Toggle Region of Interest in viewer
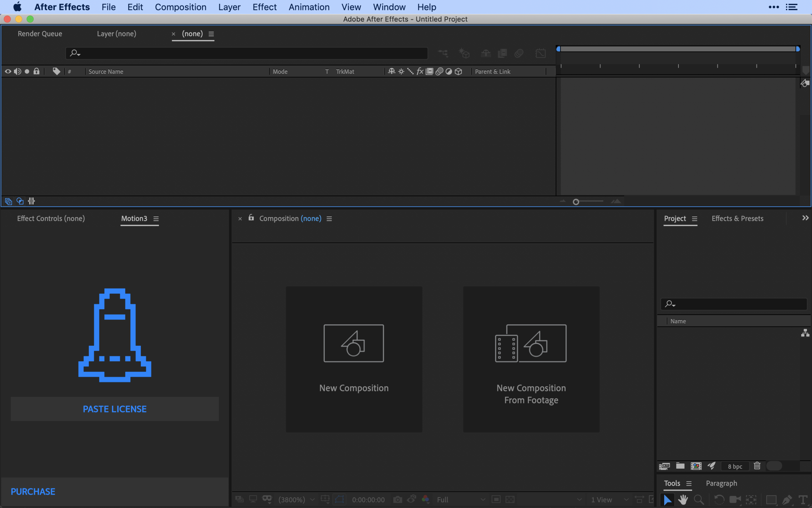The width and height of the screenshot is (812, 508). pos(496,500)
